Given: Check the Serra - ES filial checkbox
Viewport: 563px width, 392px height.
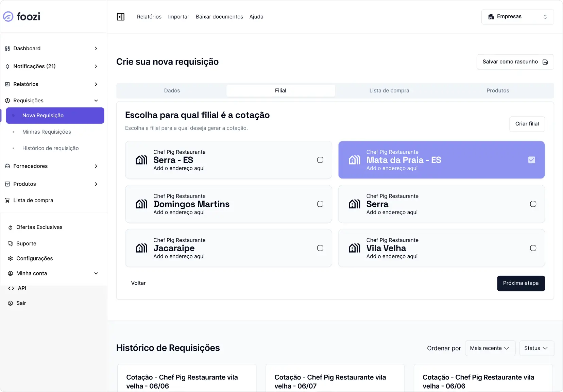Looking at the screenshot, I should click(320, 160).
